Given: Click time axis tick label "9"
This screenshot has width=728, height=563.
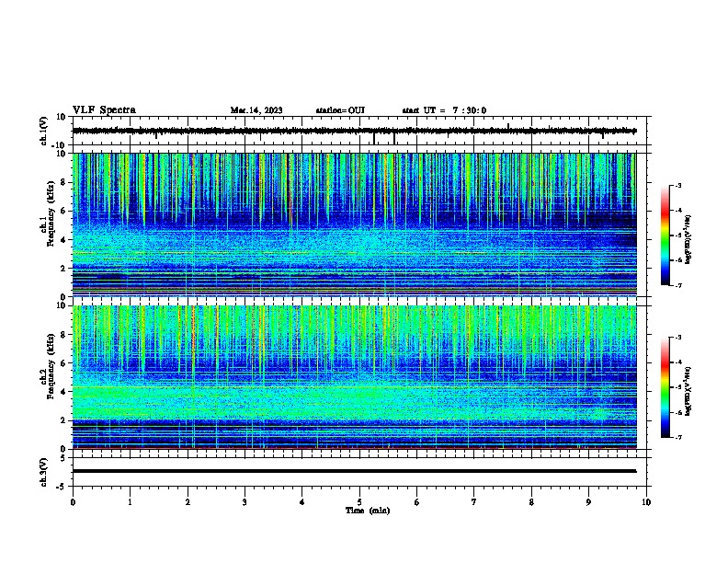Looking at the screenshot, I should (588, 502).
